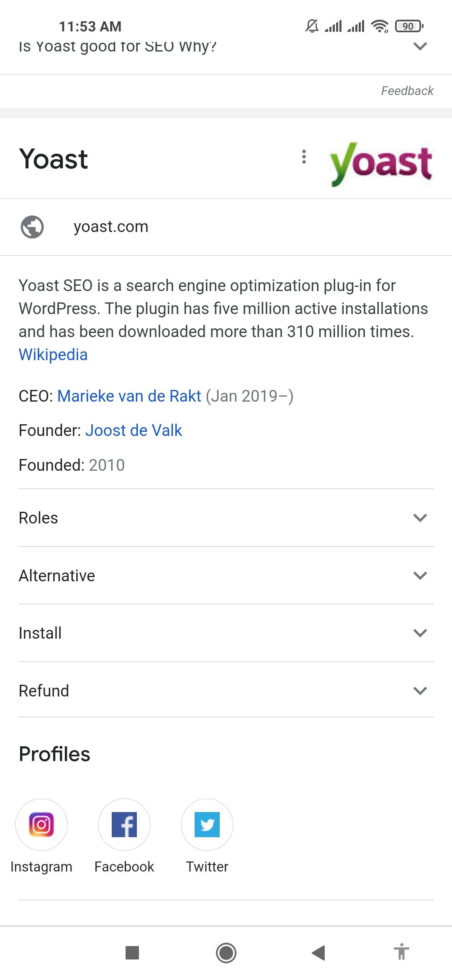The height and width of the screenshot is (980, 452).
Task: Expand the Install section
Action: click(x=421, y=632)
